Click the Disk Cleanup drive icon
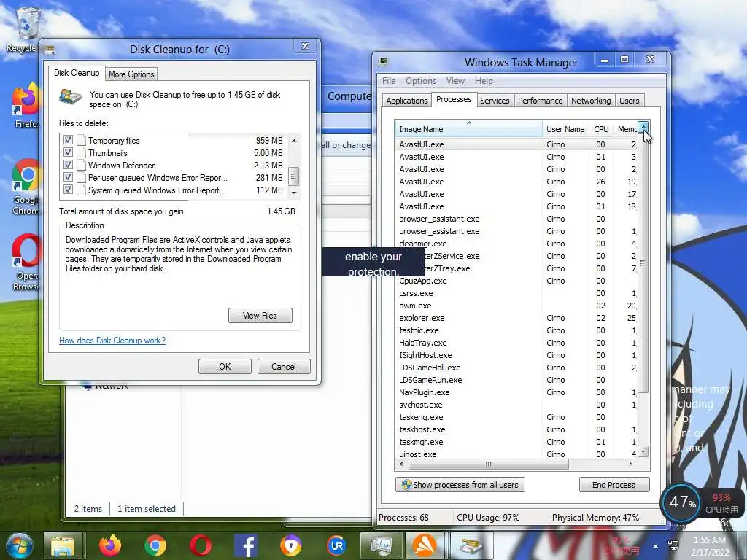747x560 pixels. [70, 97]
